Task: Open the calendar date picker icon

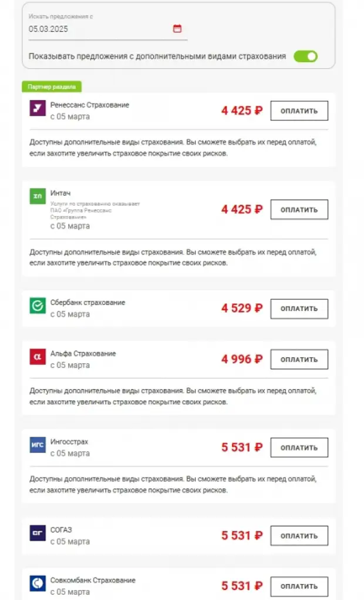Action: pos(177,28)
